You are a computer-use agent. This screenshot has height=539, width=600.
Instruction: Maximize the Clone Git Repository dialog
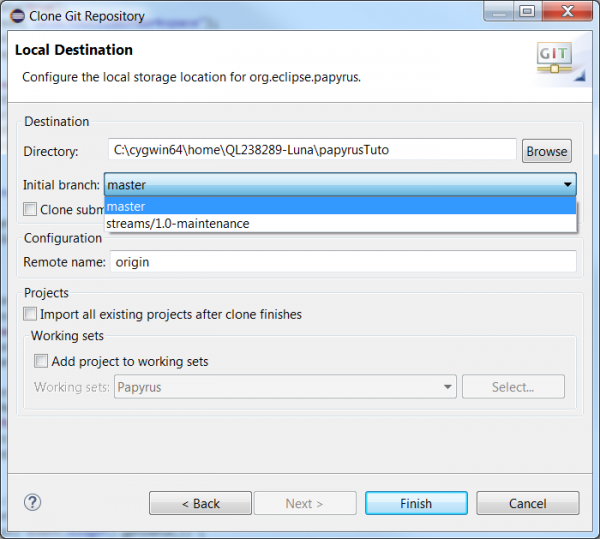(x=527, y=11)
